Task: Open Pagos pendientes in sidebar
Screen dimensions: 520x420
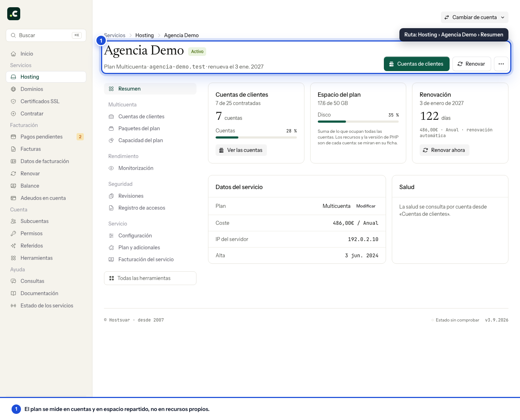Action: [x=46, y=137]
